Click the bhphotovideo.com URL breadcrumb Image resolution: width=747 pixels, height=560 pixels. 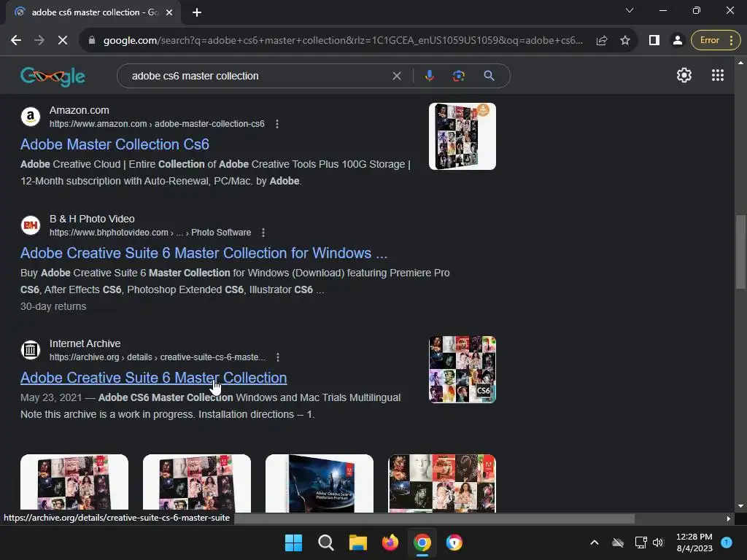150,233
